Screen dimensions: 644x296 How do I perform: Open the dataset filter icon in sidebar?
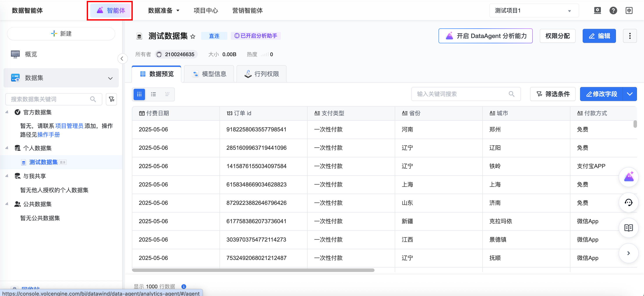[111, 99]
